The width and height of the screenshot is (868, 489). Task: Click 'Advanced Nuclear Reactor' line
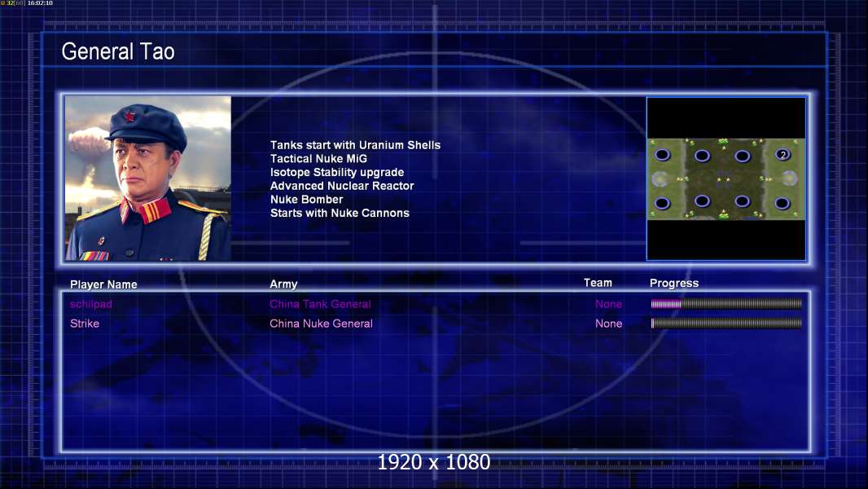(342, 186)
